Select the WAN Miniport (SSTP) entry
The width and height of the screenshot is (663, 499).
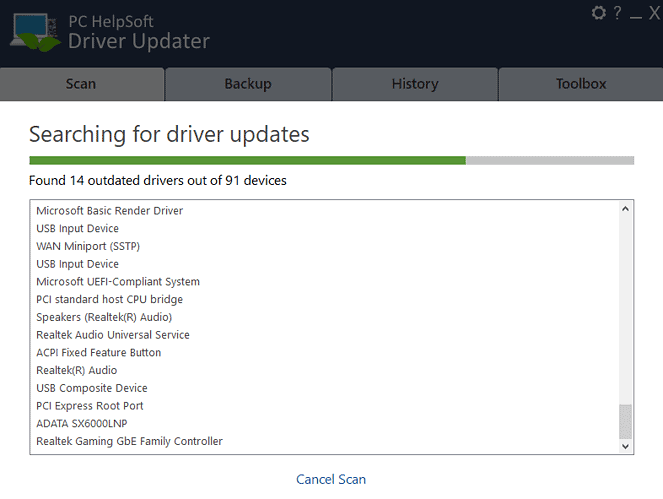coord(90,246)
